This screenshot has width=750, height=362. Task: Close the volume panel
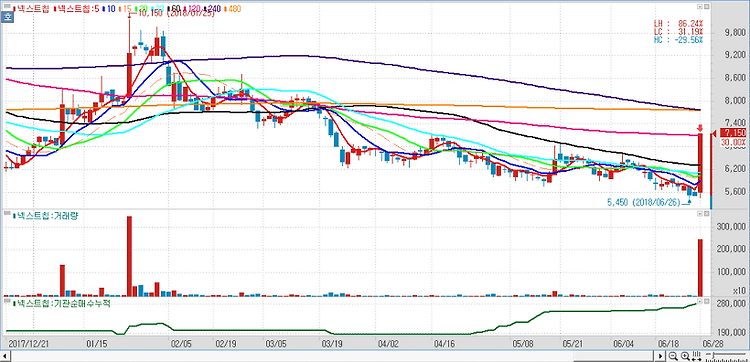tap(706, 213)
